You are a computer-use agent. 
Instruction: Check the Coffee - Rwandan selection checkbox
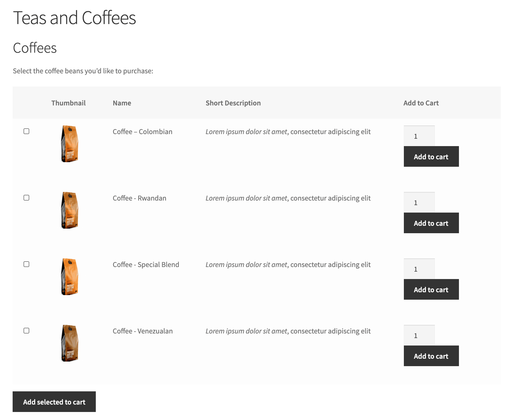27,198
